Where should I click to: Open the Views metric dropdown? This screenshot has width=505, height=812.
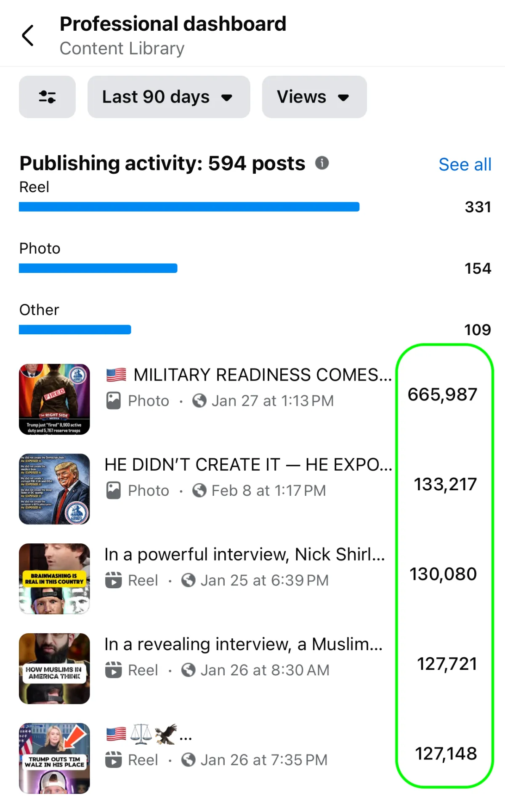(x=314, y=97)
